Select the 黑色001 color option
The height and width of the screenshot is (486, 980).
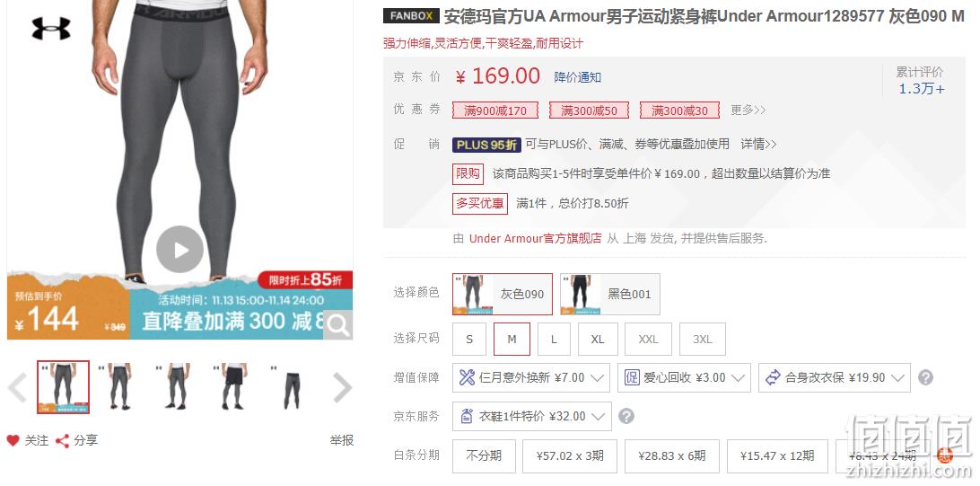tap(610, 294)
